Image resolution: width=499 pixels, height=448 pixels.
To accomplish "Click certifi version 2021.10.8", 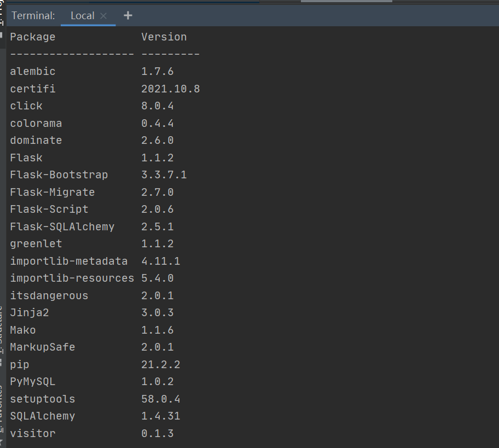I will tap(171, 89).
